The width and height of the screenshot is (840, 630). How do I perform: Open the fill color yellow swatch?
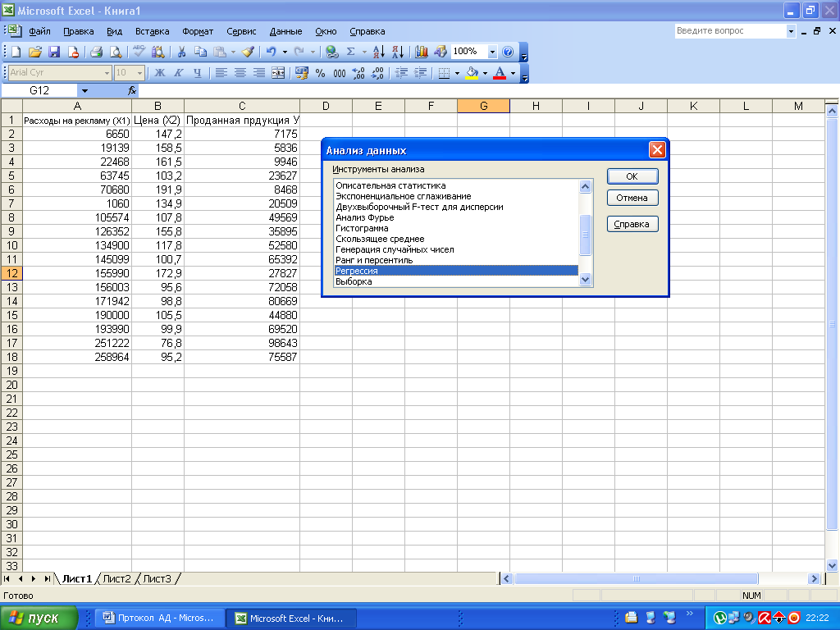(x=472, y=73)
